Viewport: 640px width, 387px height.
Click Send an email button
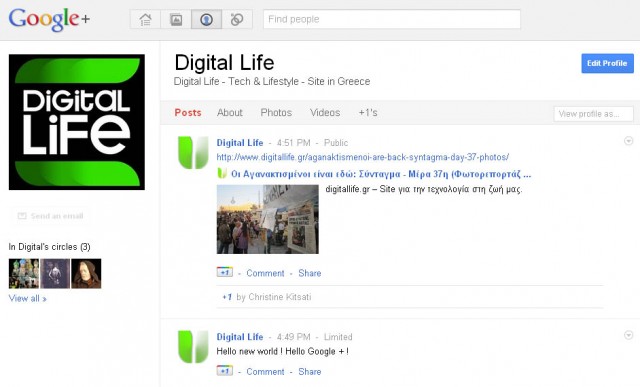[51, 216]
